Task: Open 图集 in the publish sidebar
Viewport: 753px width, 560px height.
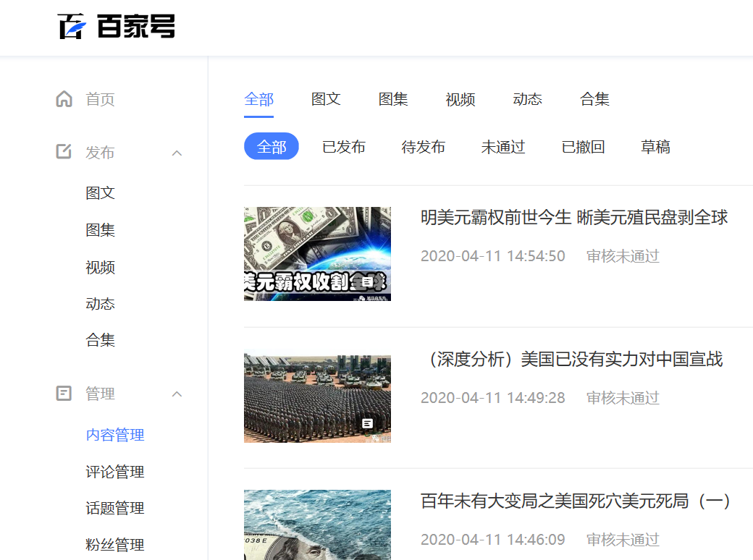Action: pyautogui.click(x=100, y=229)
